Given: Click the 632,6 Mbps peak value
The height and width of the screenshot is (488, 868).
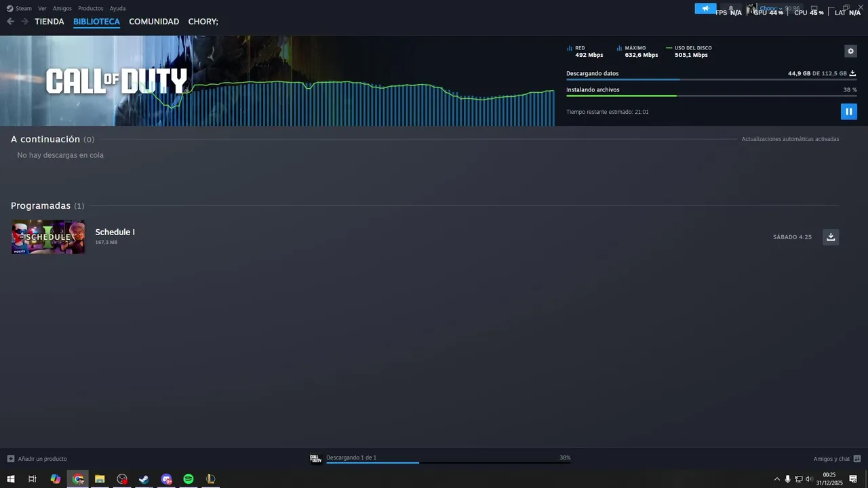Looking at the screenshot, I should [x=642, y=55].
